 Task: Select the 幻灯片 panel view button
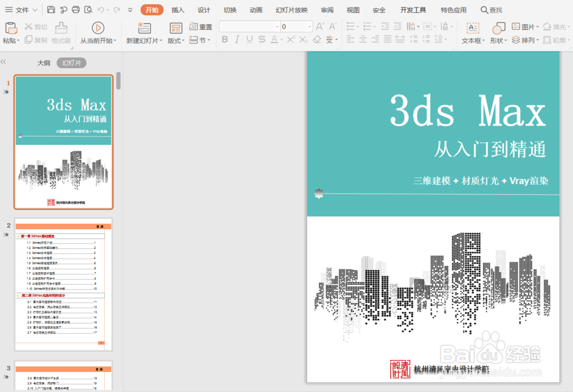[x=72, y=63]
